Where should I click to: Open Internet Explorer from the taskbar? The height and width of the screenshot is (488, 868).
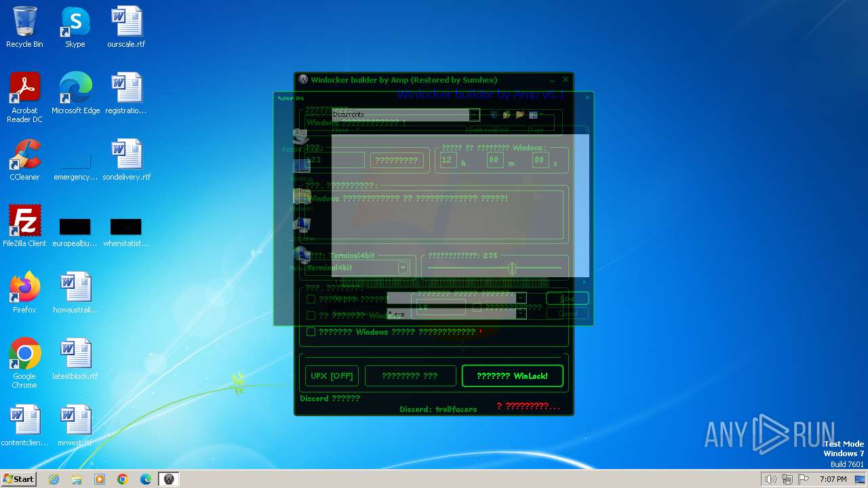pyautogui.click(x=54, y=479)
